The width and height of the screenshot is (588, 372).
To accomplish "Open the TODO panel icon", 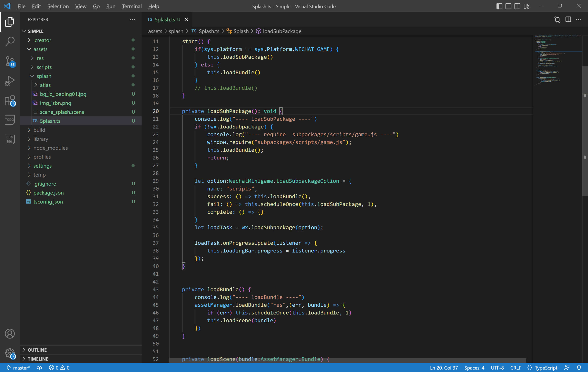I will pyautogui.click(x=10, y=120).
